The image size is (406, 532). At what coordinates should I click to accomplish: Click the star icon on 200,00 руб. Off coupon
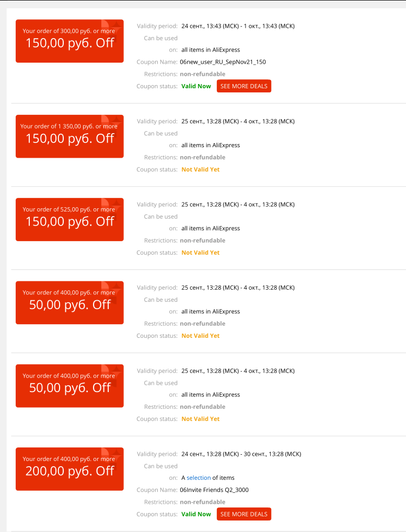[117, 455]
